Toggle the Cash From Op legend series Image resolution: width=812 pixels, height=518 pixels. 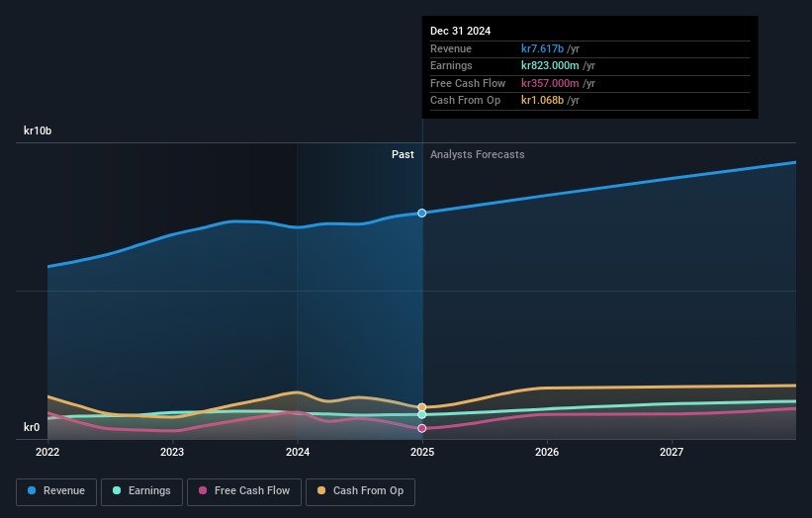[360, 491]
